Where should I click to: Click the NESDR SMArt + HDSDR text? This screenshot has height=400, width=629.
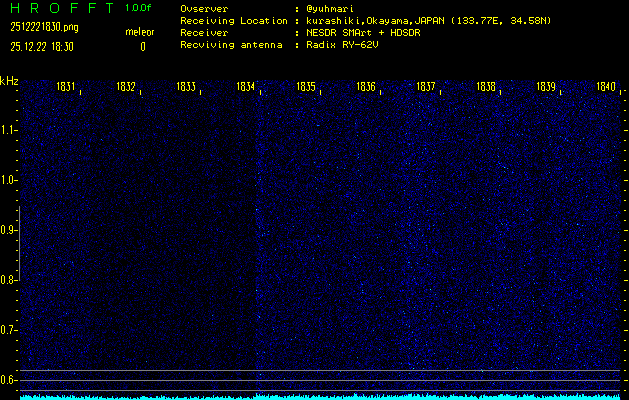[363, 33]
